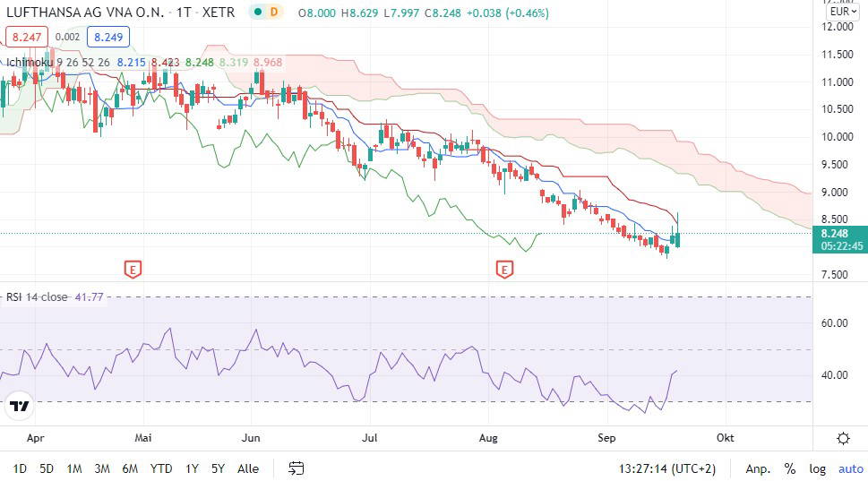Click the Sep label on time axis
Viewport: 868px width, 481px height.
[x=606, y=438]
